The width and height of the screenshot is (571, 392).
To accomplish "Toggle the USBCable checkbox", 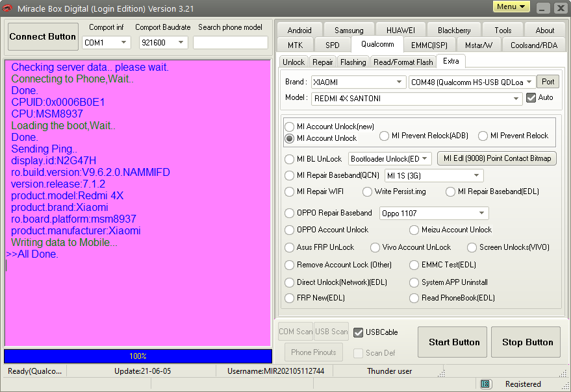I will pos(359,332).
